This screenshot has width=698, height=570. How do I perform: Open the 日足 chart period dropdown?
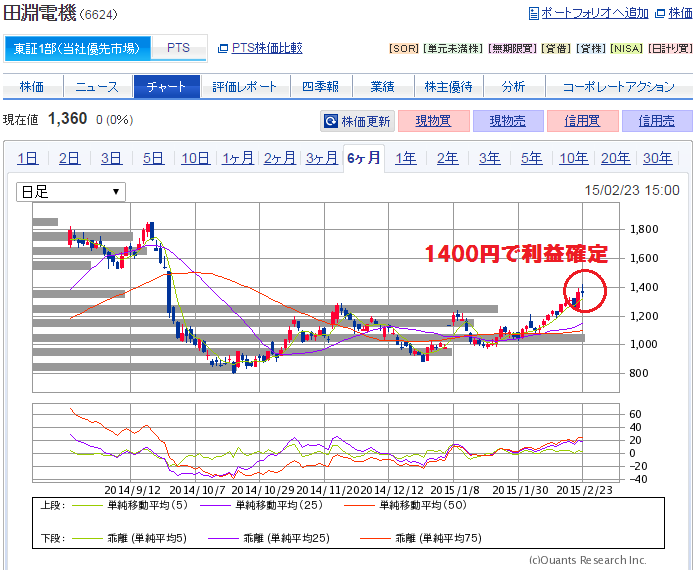coord(71,192)
